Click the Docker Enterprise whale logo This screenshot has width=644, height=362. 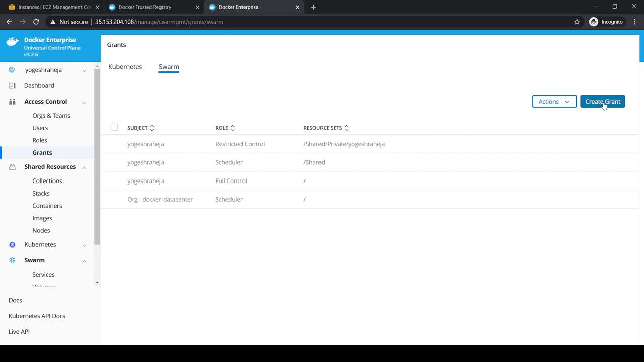pyautogui.click(x=12, y=42)
